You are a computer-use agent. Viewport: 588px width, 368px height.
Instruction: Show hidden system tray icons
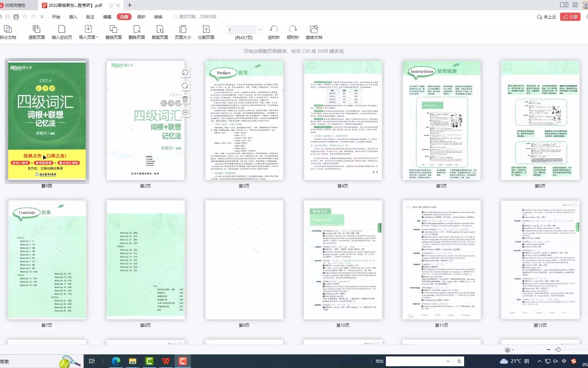coord(539,361)
